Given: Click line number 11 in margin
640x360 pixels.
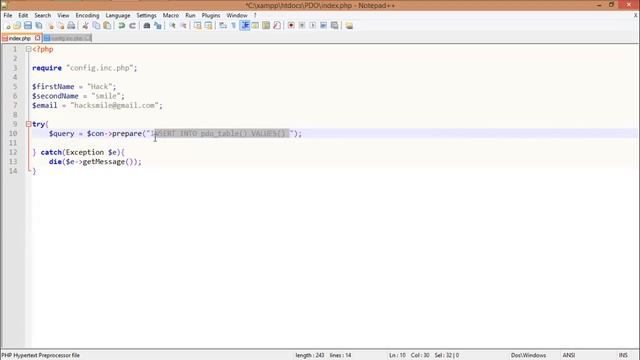Looking at the screenshot, I should coord(13,143).
